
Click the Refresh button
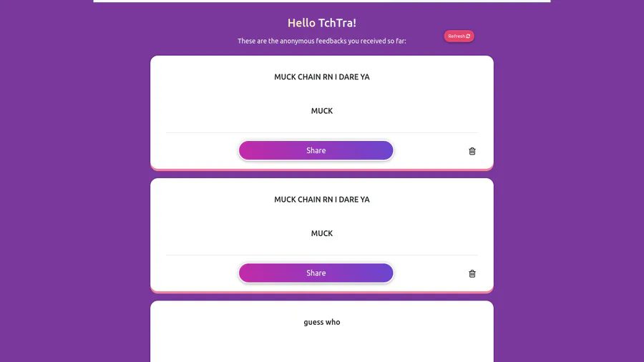459,36
